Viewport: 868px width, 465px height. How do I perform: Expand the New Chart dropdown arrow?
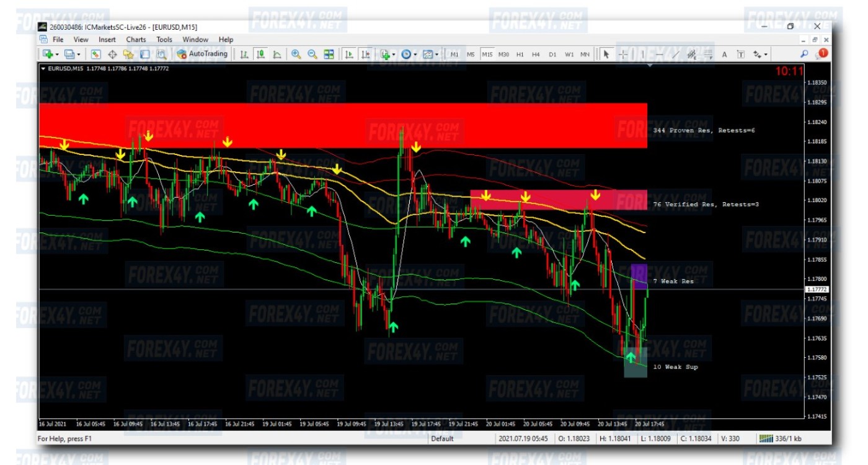coord(57,55)
